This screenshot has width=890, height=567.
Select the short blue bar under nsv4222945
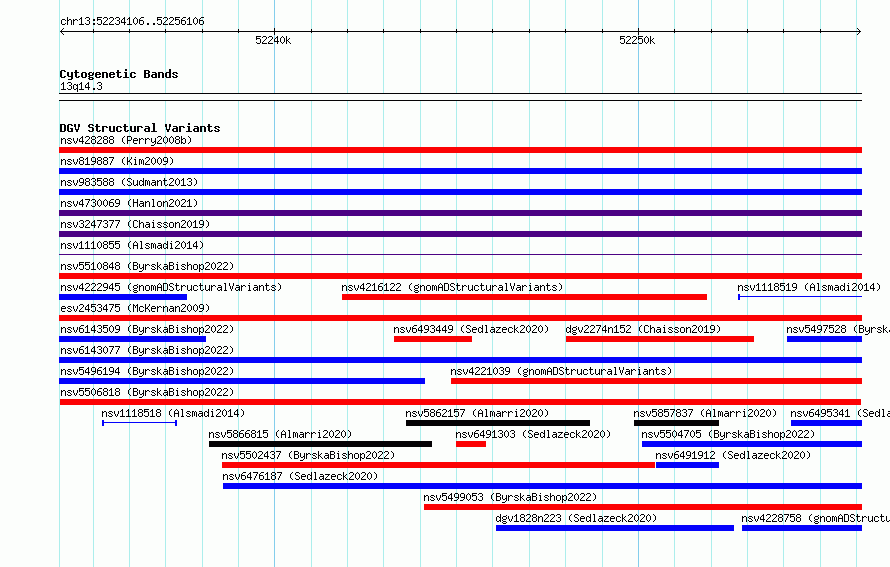[123, 297]
